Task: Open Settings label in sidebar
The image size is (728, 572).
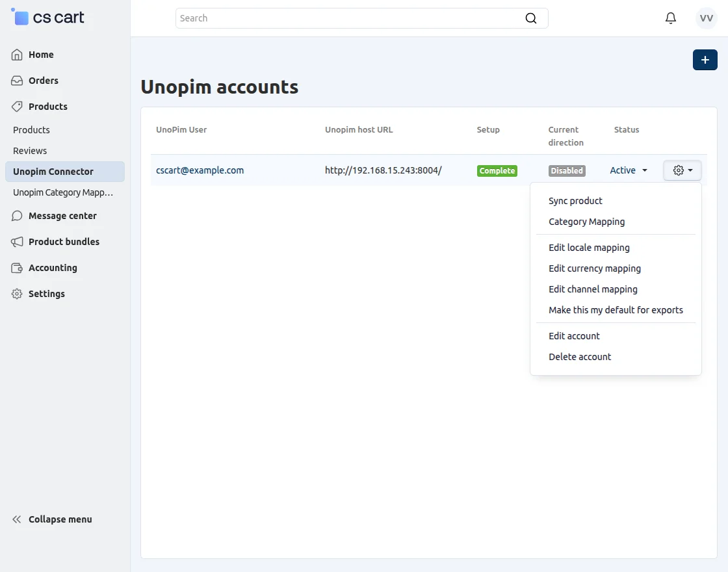Action: [x=46, y=294]
